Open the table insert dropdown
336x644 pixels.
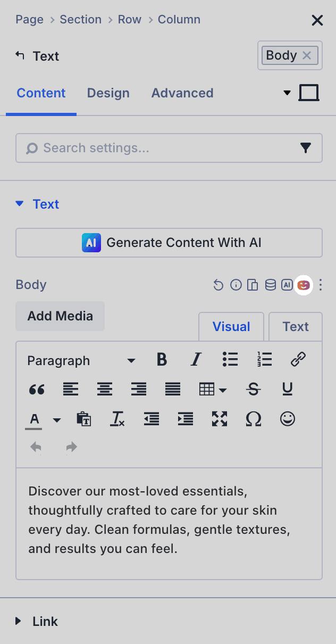tap(213, 390)
